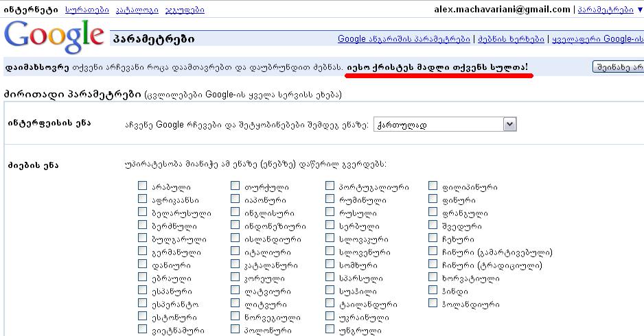Open the სურათები link in top navigation

(x=87, y=10)
